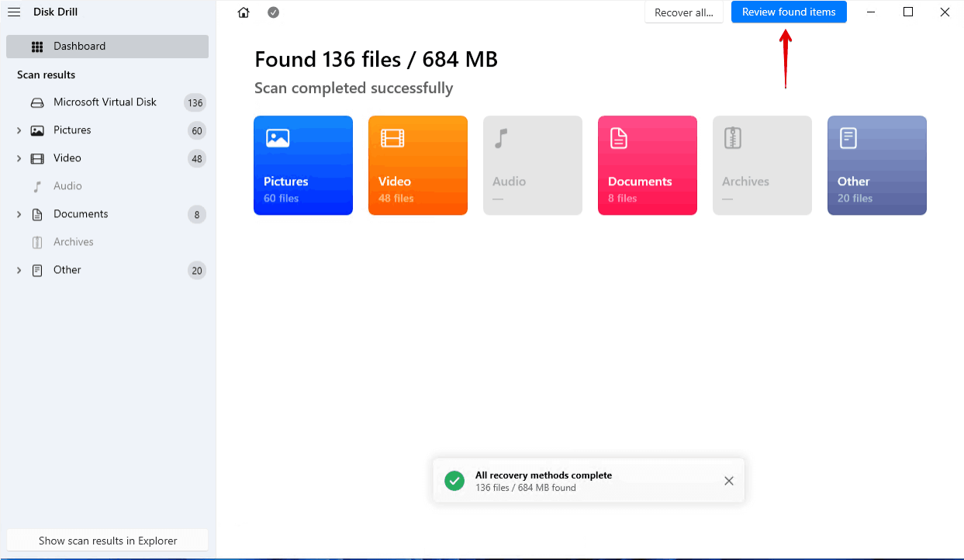Click the Video film icon in sidebar
964x560 pixels.
pos(37,158)
